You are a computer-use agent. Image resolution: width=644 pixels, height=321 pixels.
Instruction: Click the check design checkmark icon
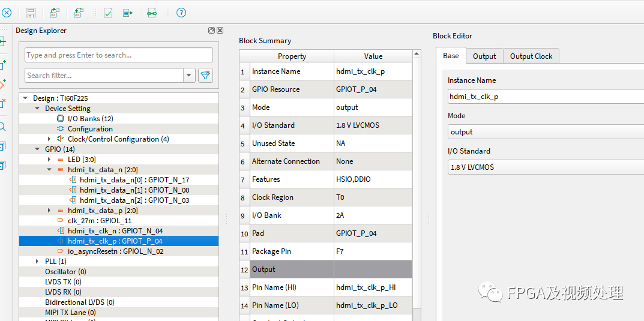coord(108,13)
